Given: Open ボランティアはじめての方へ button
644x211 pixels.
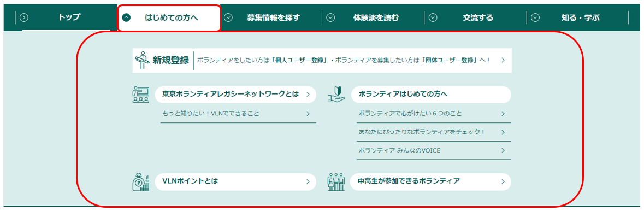Looking at the screenshot, I should [431, 95].
